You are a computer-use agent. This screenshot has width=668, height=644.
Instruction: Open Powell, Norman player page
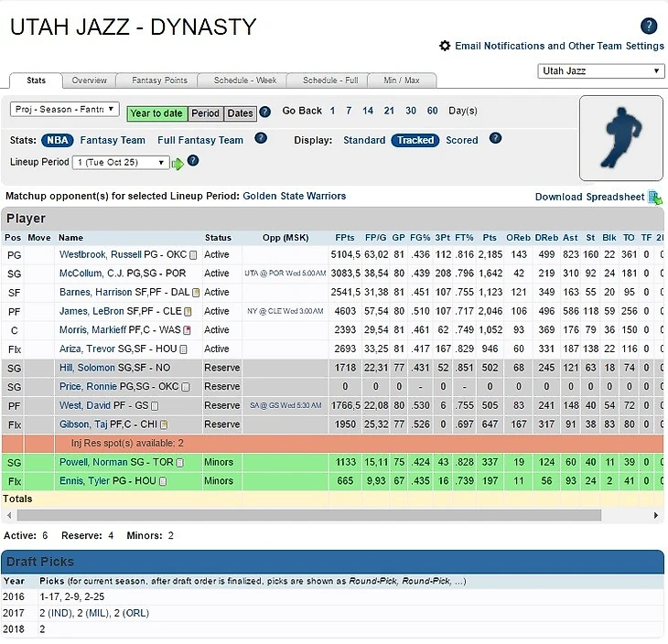tap(93, 462)
